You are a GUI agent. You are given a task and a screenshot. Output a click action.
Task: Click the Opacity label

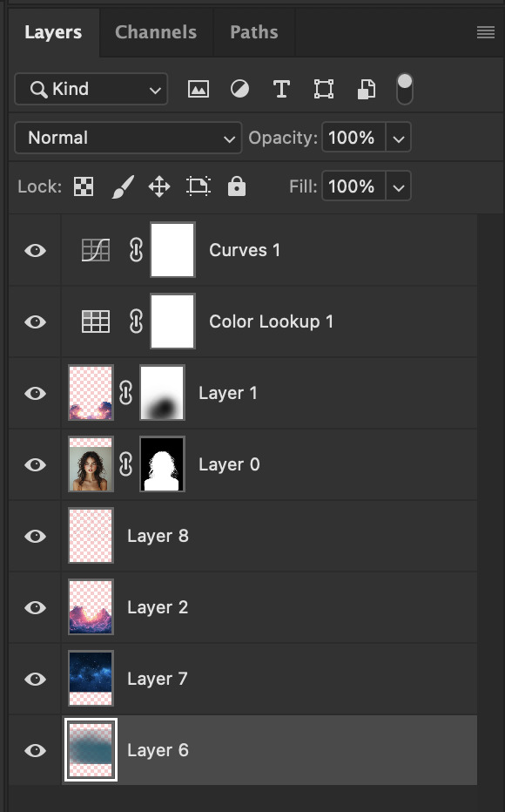[282, 138]
